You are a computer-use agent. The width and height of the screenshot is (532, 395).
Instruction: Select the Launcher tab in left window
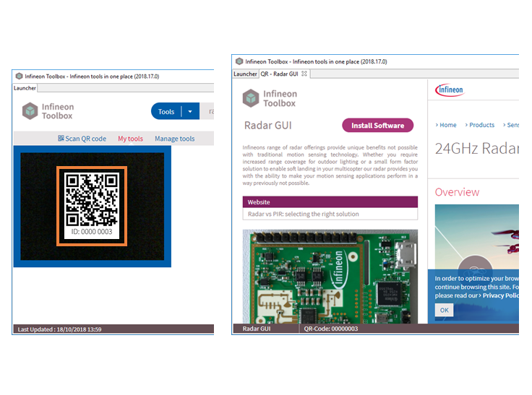coord(25,88)
